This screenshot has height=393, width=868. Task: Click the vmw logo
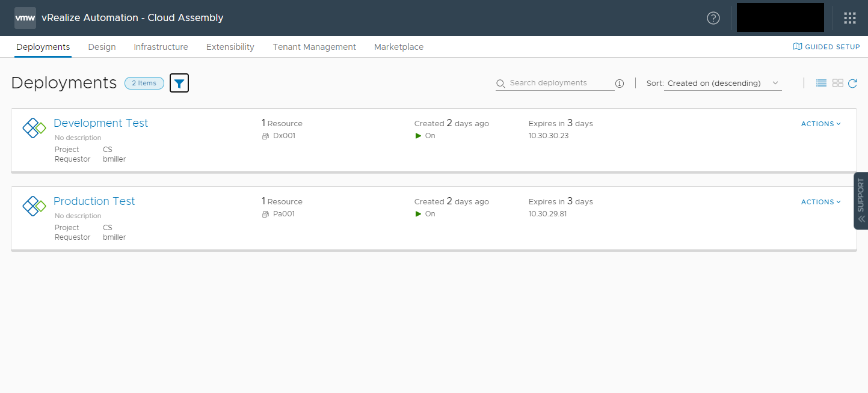click(x=25, y=18)
